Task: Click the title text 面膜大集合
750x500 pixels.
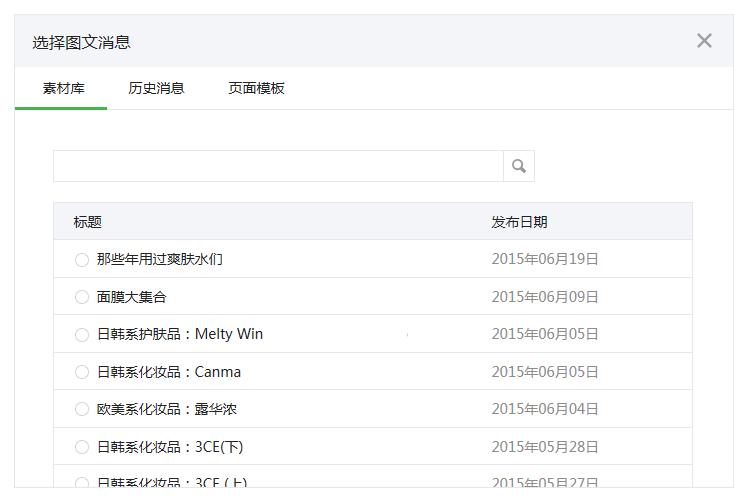Action: coord(132,297)
